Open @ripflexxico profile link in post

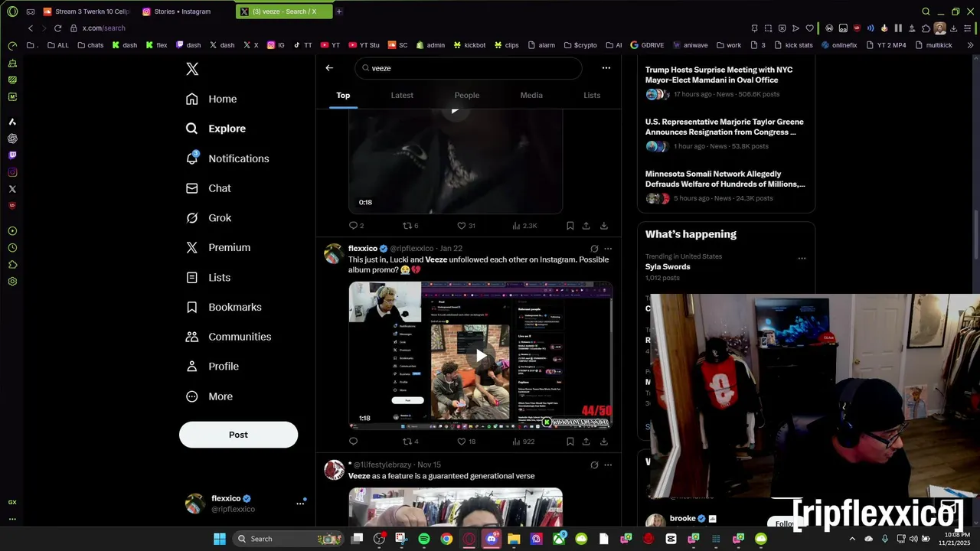click(x=412, y=249)
